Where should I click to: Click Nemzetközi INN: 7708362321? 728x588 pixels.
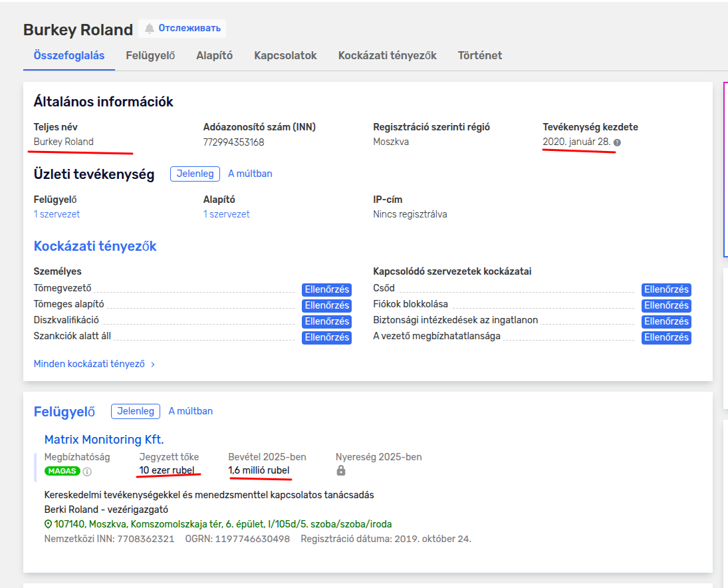coord(109,539)
